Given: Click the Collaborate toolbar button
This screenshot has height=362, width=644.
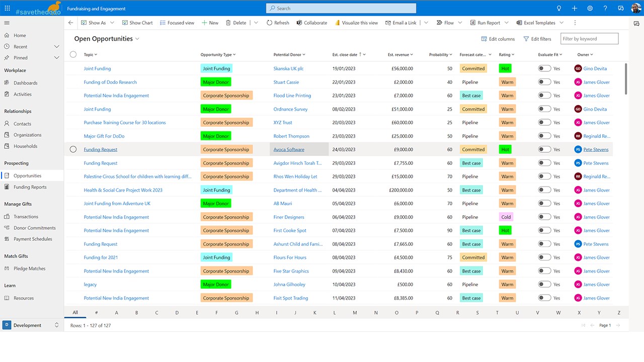Looking at the screenshot, I should tap(311, 23).
